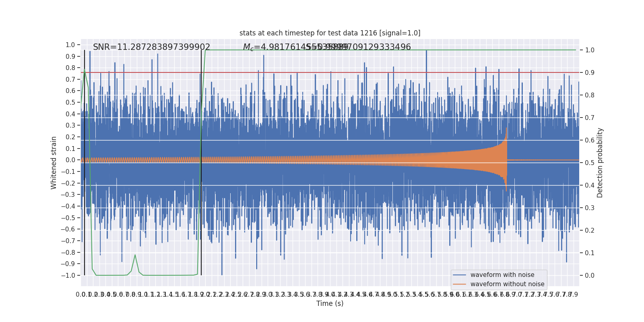
Task: Click the 'Detection probability' right axis label
Action: [600, 163]
